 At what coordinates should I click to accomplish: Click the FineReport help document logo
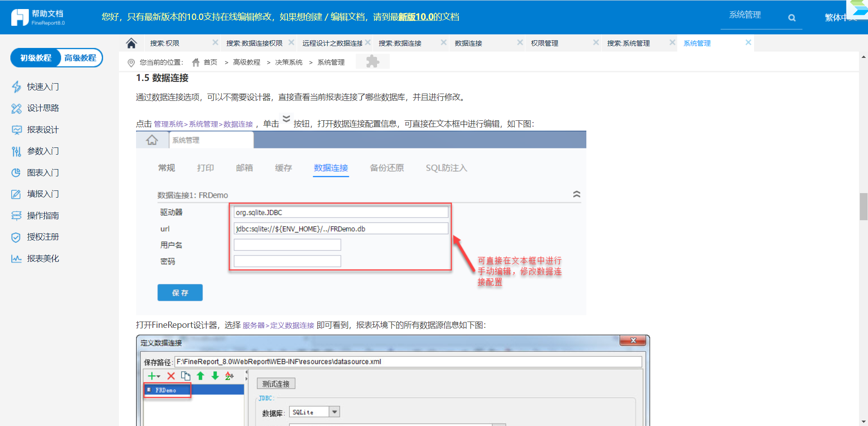click(38, 17)
